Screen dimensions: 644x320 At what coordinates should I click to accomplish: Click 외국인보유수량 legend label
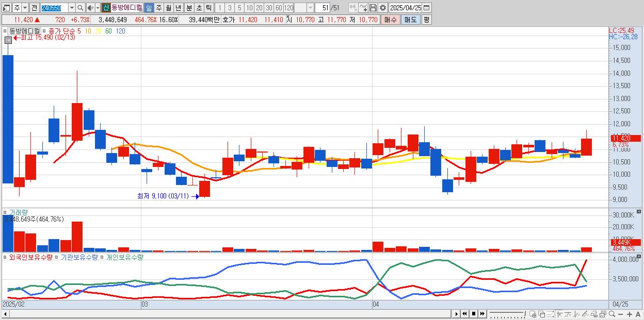point(30,257)
